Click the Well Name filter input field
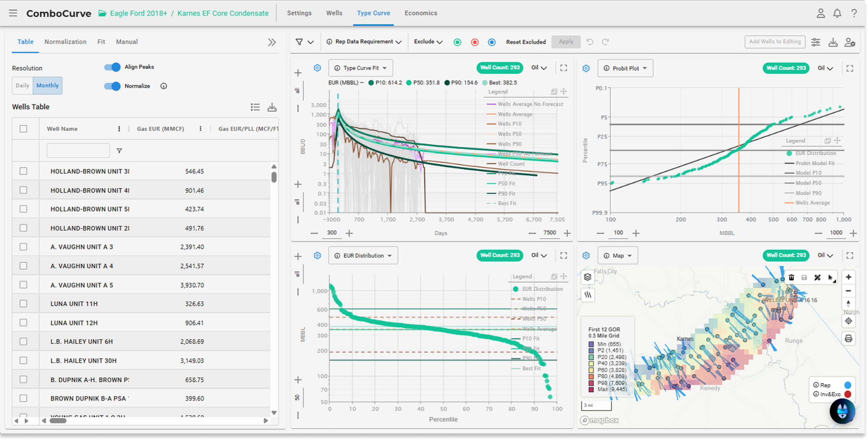Viewport: 868px width, 440px height. [78, 150]
